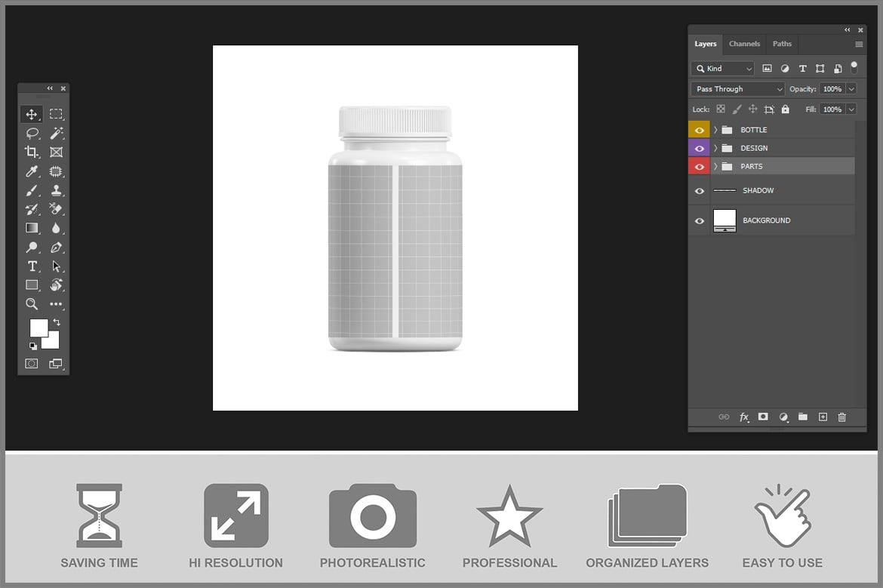Expand the PARTS layer group
The width and height of the screenshot is (883, 588).
coord(715,166)
